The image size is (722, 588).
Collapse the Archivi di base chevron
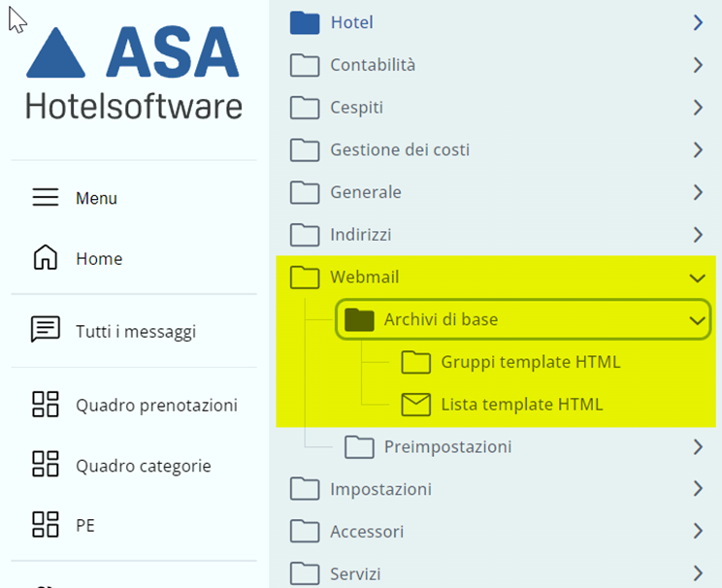696,319
